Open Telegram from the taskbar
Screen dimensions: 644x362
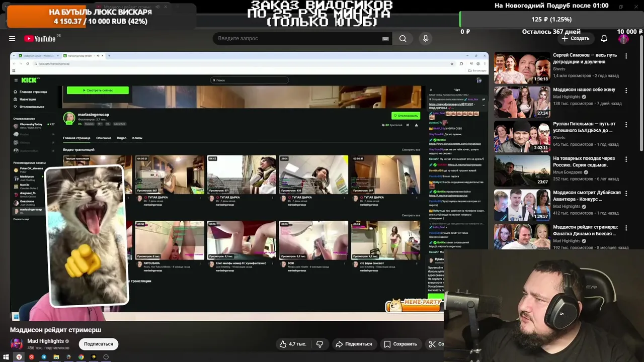pos(44,357)
